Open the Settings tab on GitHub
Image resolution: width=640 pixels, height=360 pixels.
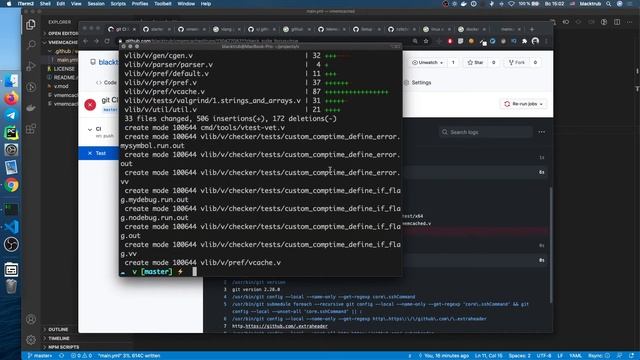(418, 82)
